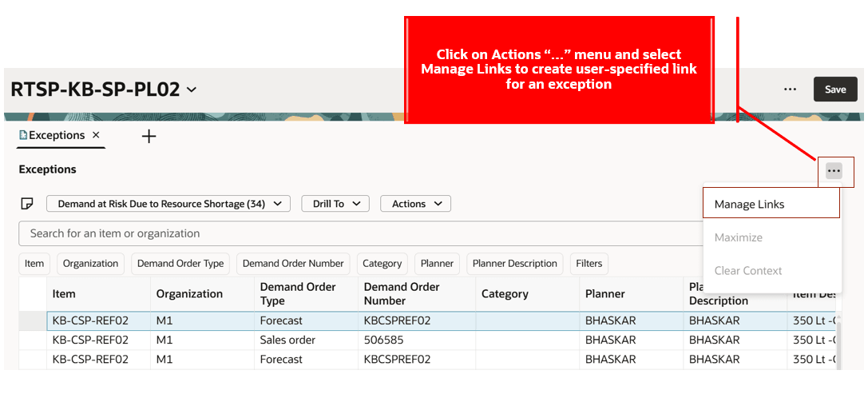
Task: Click the Exceptions panel heading
Action: 48,169
